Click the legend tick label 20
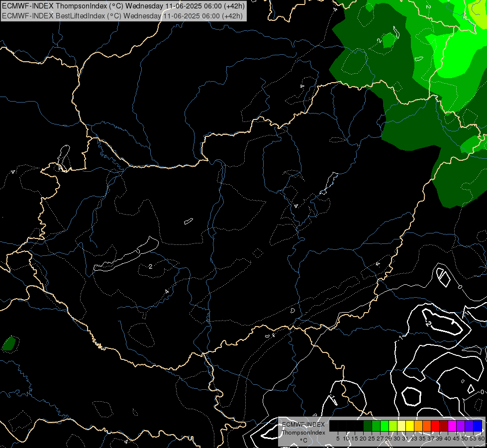 (363, 439)
